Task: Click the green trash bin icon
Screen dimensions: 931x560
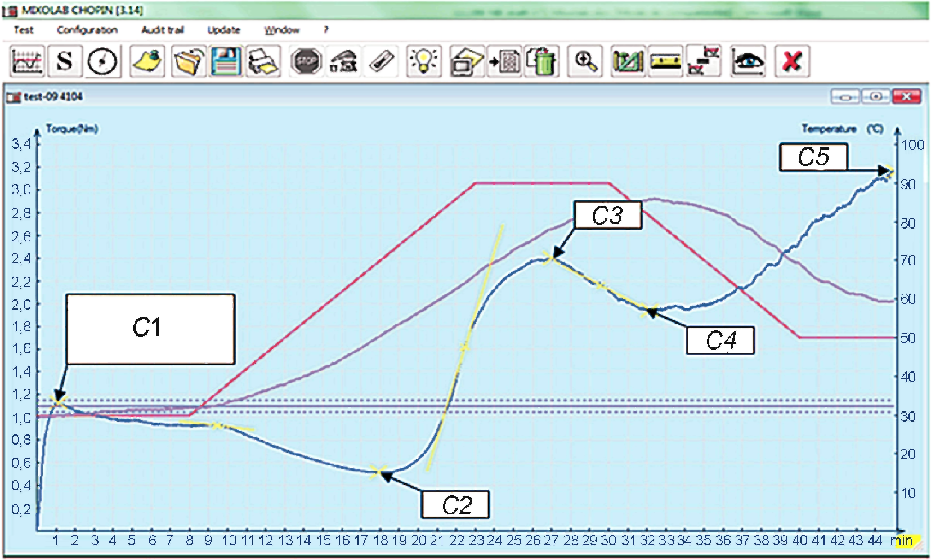Action: pos(541,61)
